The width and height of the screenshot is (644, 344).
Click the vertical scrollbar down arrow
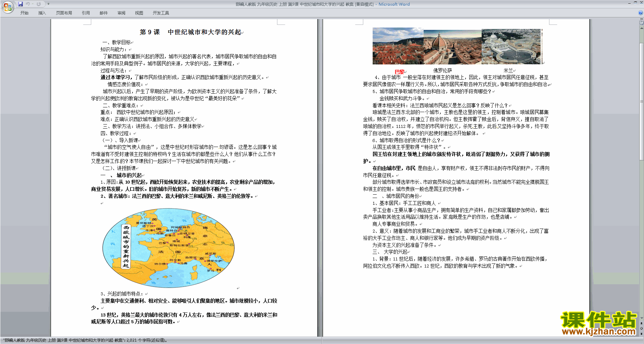tap(641, 318)
